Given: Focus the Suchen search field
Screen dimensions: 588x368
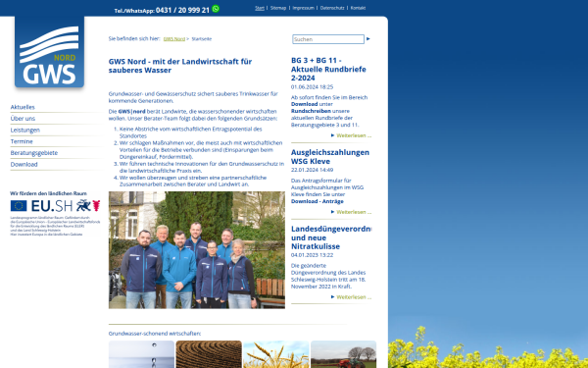Looking at the screenshot, I should (328, 39).
